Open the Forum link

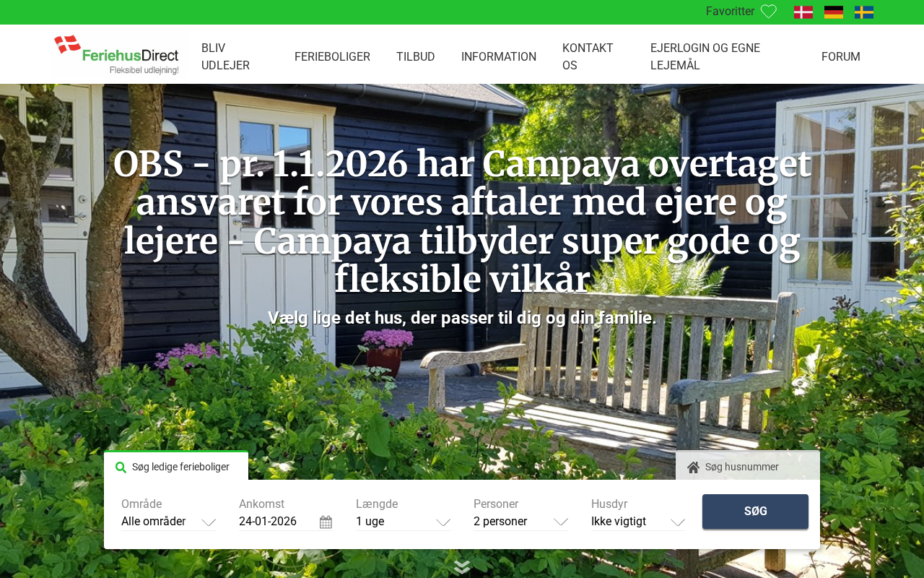841,56
